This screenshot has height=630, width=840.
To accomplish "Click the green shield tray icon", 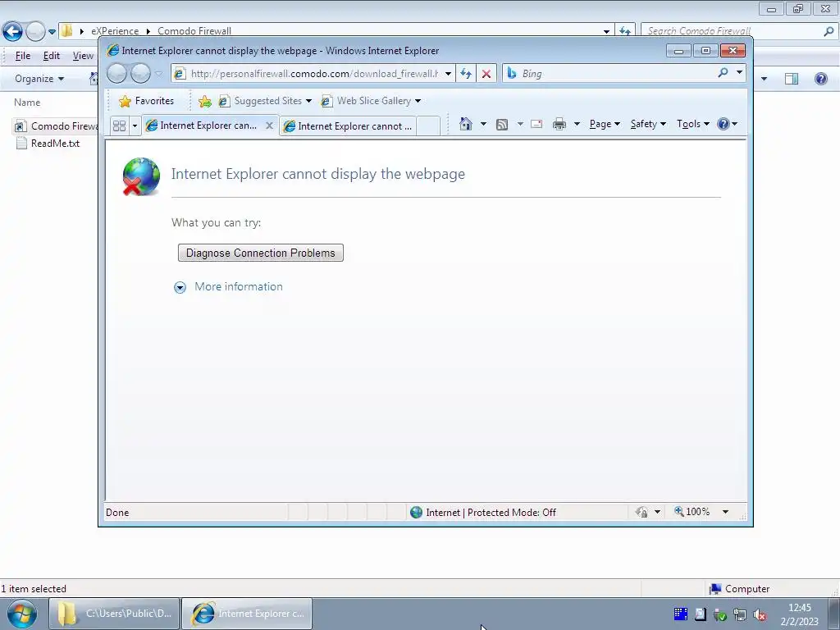I will [x=720, y=615].
